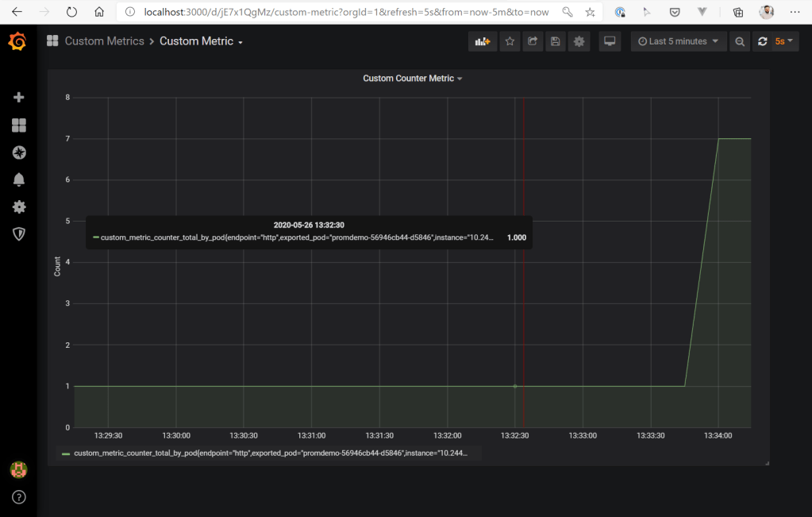
Task: Click the Share dashboard icon
Action: click(533, 41)
